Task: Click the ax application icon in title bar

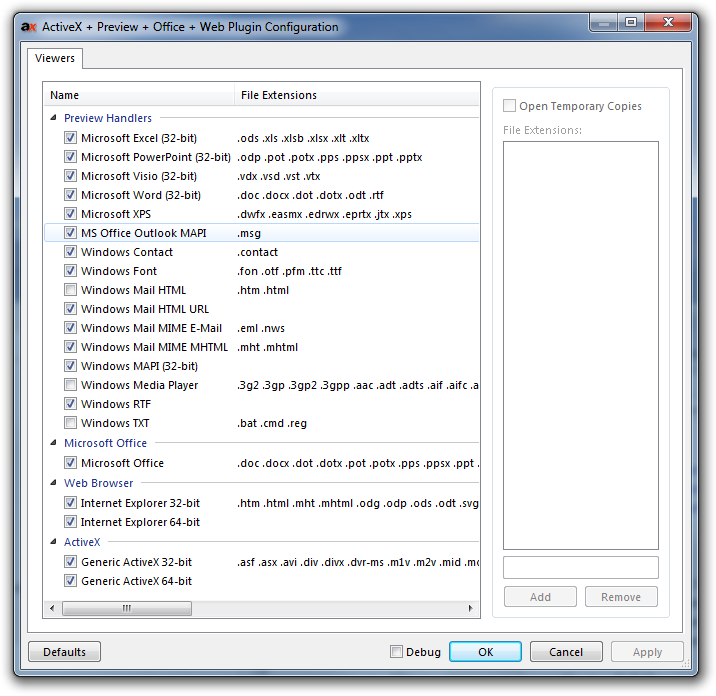Action: pos(28,27)
